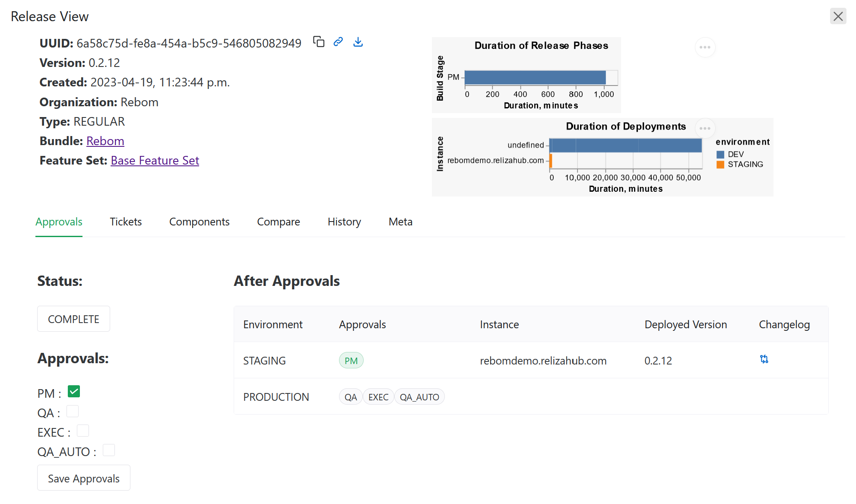Viewport: 856px width, 504px height.
Task: Click the Save Approvals button
Action: [84, 478]
